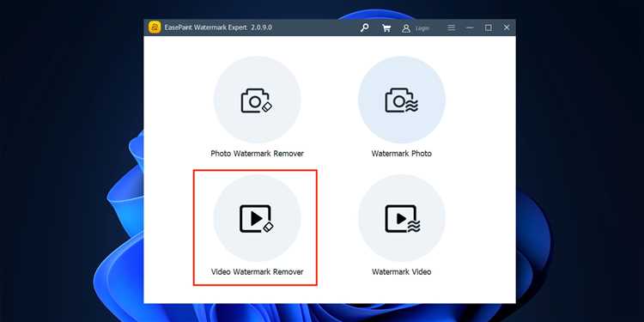Viewport: 644px width, 322px height.
Task: Click the EasePaint app logo icon
Action: tap(155, 27)
